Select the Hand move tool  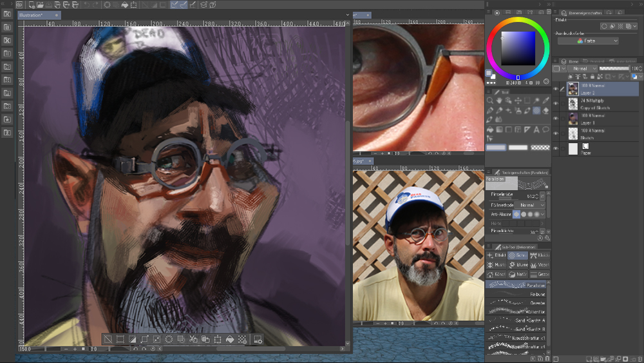tap(499, 101)
